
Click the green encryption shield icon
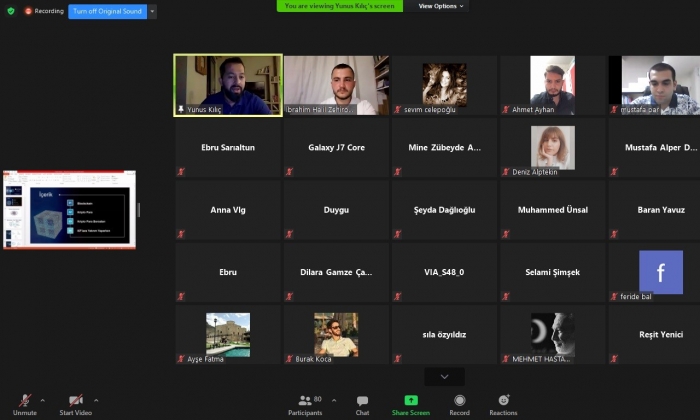point(11,11)
